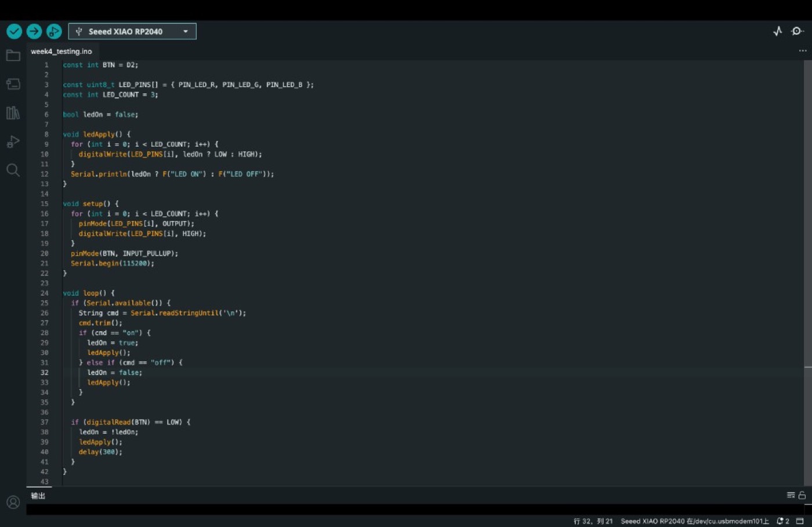Open the Search sidebar panel

click(x=13, y=170)
